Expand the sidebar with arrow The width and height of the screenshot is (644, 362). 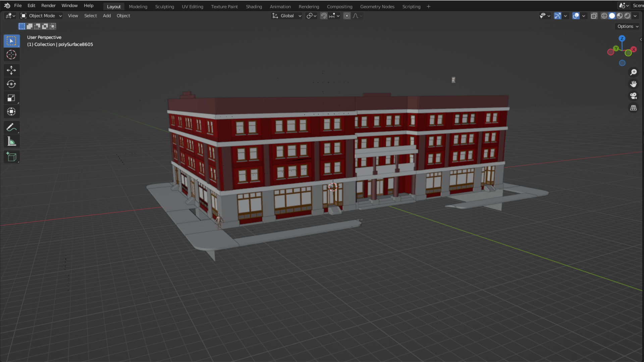point(641,40)
